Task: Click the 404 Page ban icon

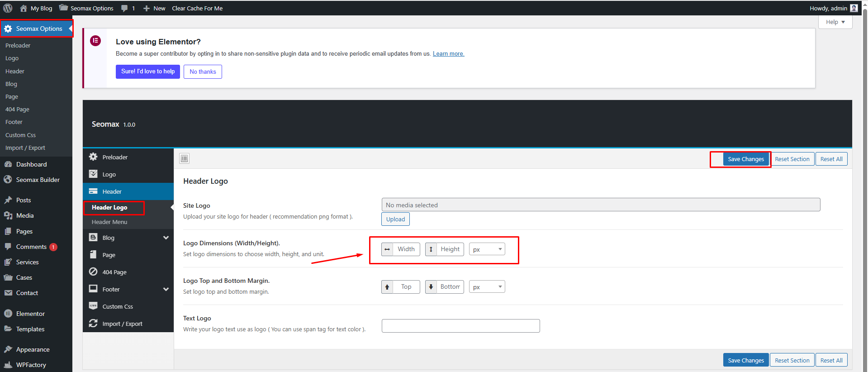Action: (x=93, y=272)
